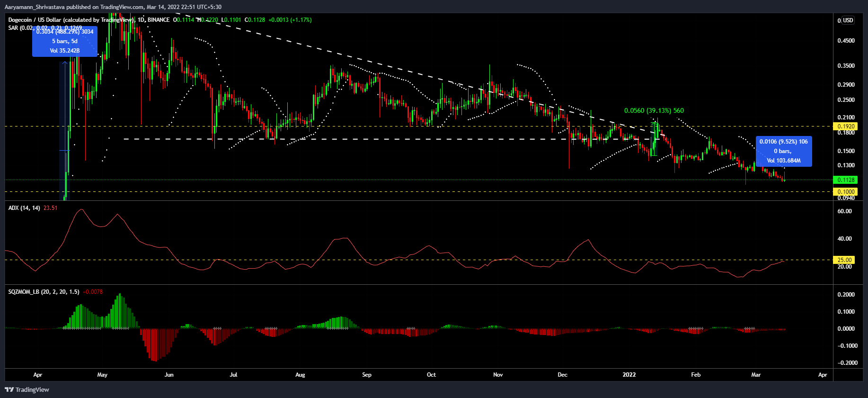The width and height of the screenshot is (868, 398).
Task: Click the SAR indicator legend label
Action: pyautogui.click(x=13, y=28)
